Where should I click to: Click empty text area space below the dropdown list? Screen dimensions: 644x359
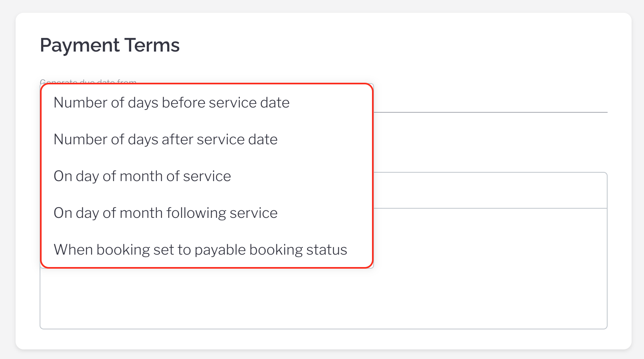coord(200,300)
